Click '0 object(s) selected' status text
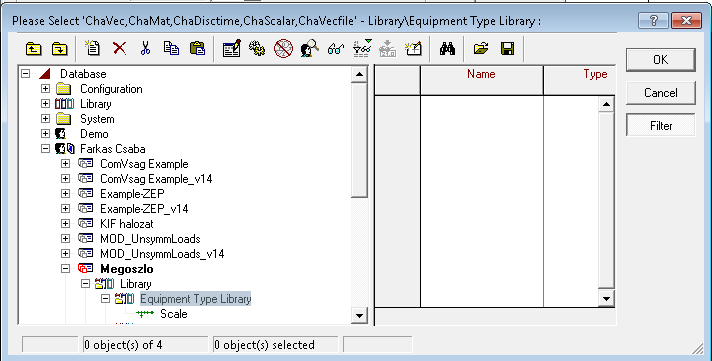 tap(264, 345)
